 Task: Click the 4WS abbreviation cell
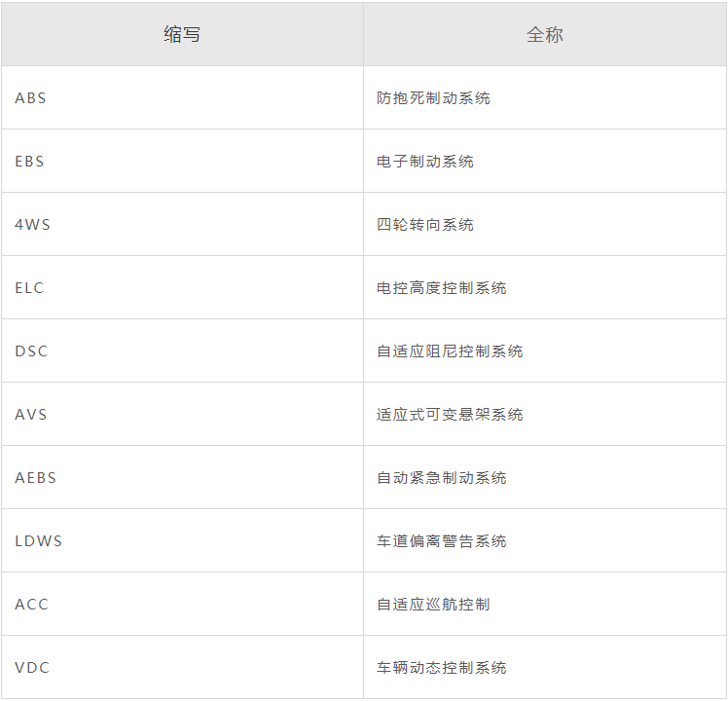(x=182, y=224)
